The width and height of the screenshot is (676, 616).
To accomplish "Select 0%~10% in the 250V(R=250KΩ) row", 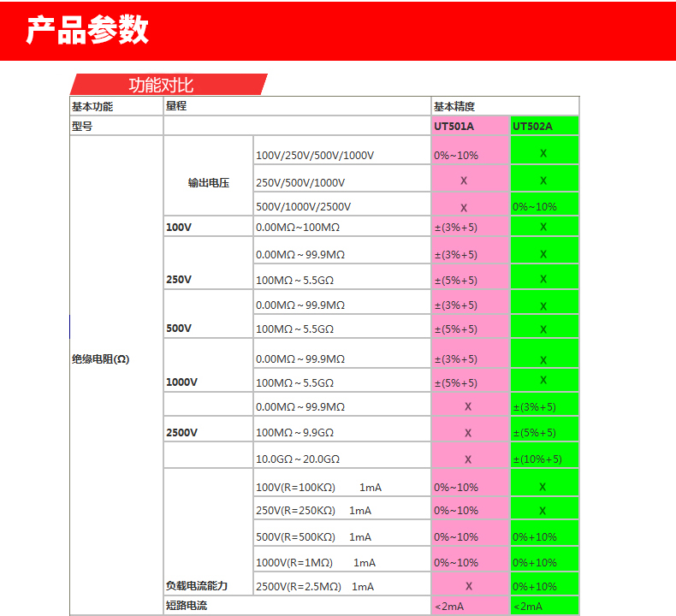I will click(x=456, y=511).
